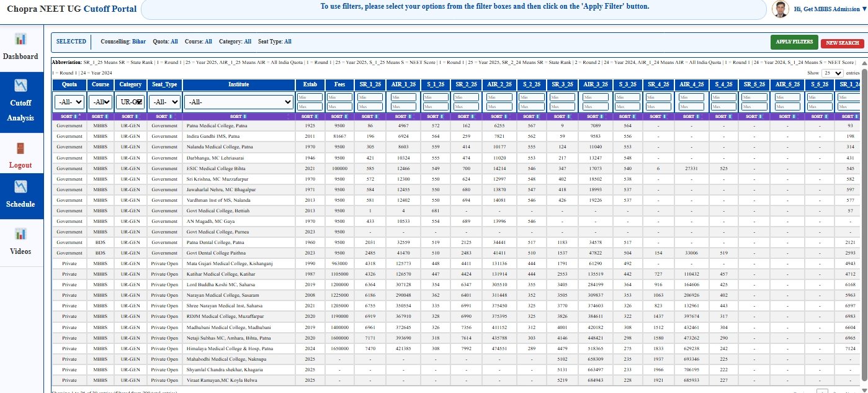Viewport: 868px width, 393px height.
Task: Click the Fees Min input field
Action: [x=339, y=97]
